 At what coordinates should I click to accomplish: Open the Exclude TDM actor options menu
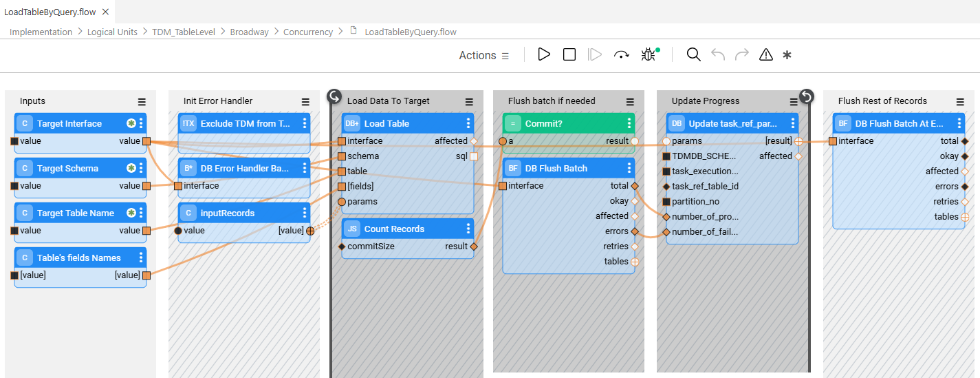point(305,123)
